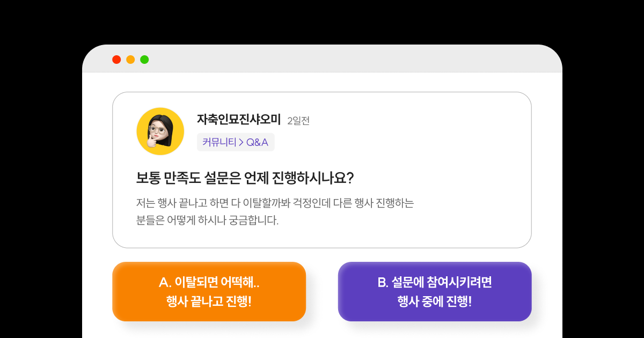Click the second body line 분들은 어떻게 하시나 궁금합니다
The image size is (644, 338).
click(208, 221)
